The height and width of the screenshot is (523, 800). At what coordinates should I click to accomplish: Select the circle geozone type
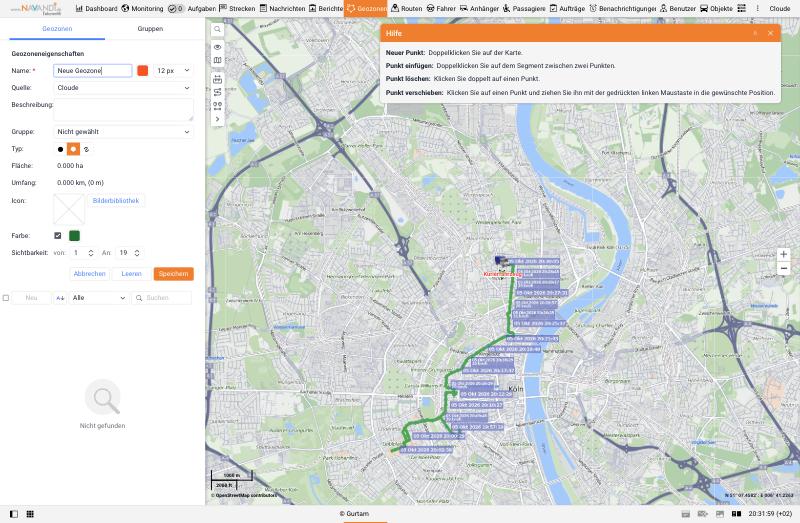click(60, 149)
